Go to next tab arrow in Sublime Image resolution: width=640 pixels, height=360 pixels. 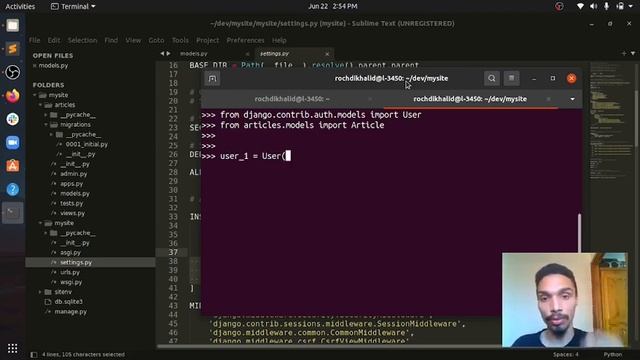[168, 53]
